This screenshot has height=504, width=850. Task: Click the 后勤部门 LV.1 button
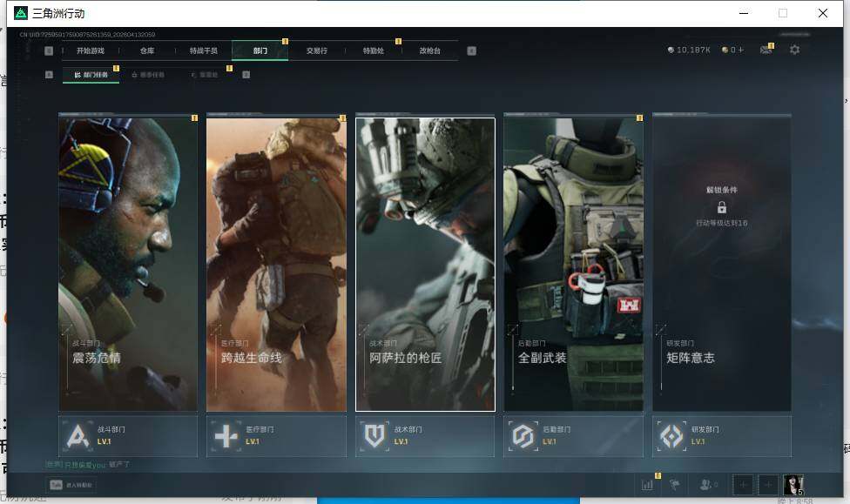point(574,436)
